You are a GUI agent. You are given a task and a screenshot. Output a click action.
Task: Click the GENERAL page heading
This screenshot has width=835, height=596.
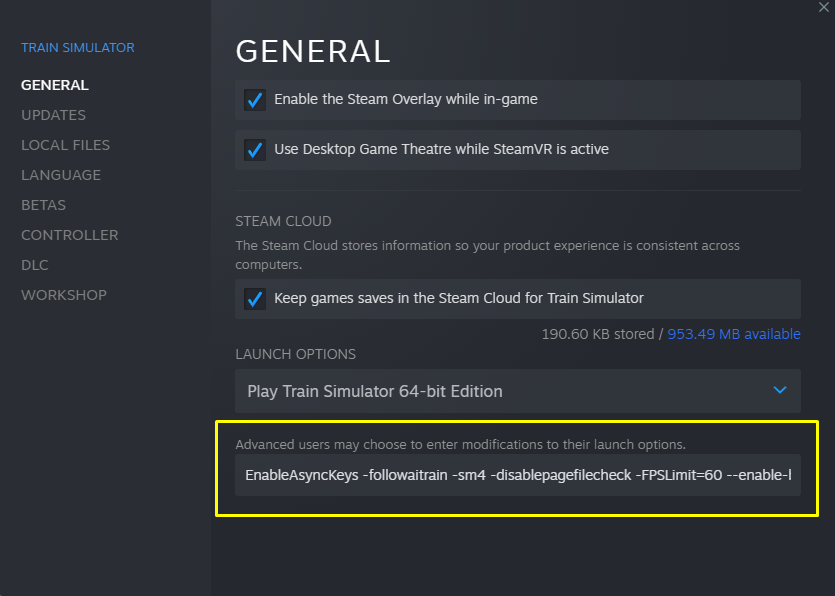(312, 51)
